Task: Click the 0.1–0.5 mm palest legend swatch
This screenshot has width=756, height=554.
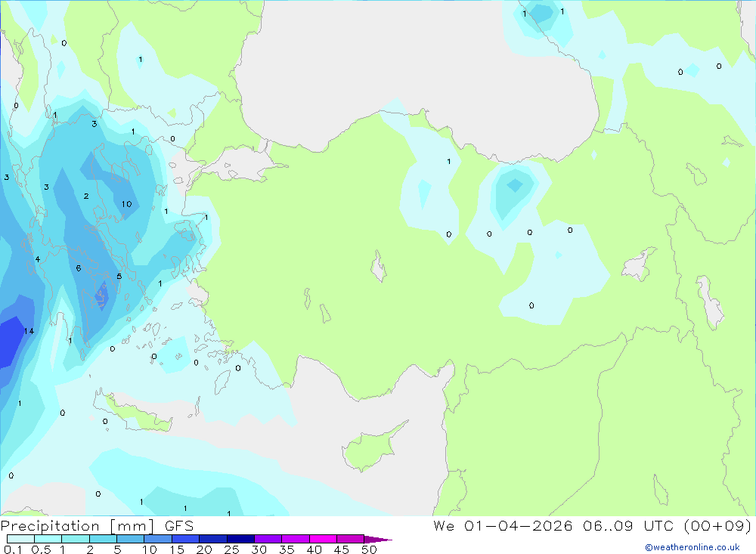Action: [x=20, y=539]
